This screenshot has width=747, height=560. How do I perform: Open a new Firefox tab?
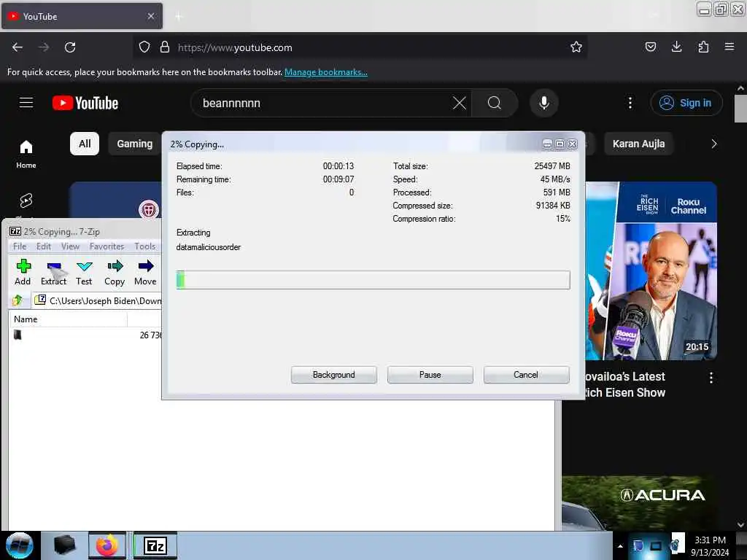179,17
